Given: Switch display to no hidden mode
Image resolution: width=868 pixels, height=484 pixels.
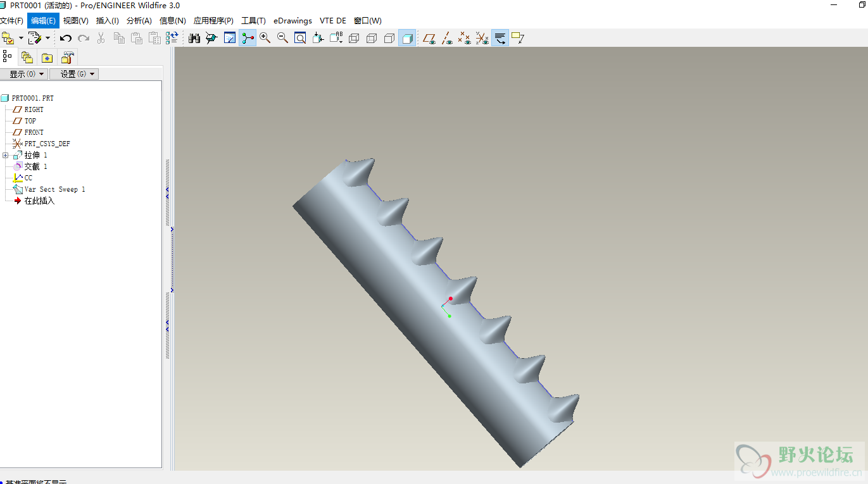Looking at the screenshot, I should point(389,39).
